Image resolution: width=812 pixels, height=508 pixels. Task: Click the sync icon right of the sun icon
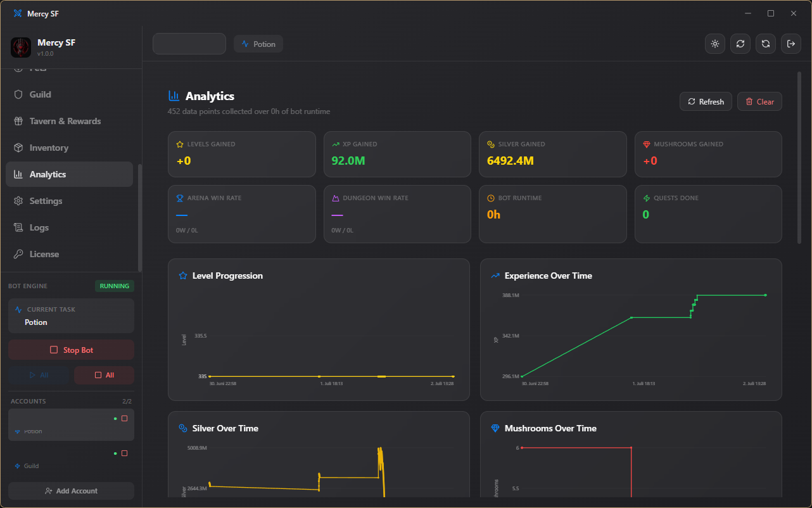(x=740, y=44)
